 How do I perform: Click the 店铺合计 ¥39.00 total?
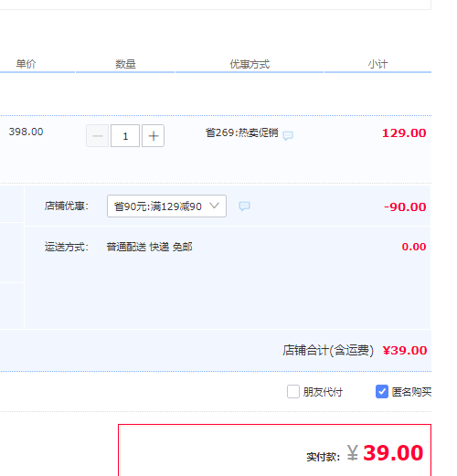click(405, 351)
